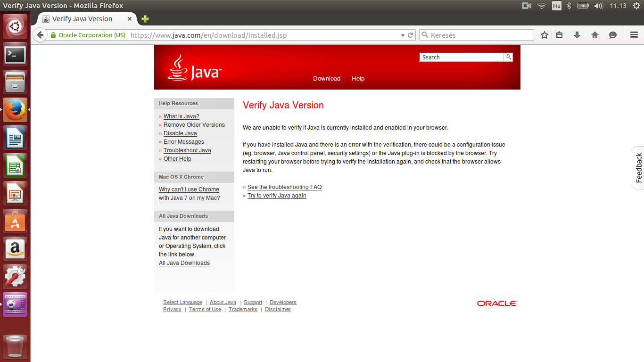Viewport: 644px width, 362px height.
Task: Show the bookmarks list icon
Action: (x=560, y=35)
